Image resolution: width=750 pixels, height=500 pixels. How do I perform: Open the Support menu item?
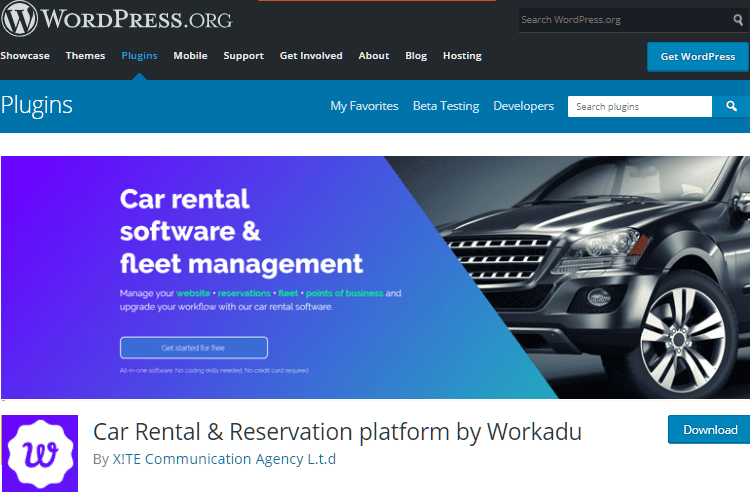[x=243, y=56]
